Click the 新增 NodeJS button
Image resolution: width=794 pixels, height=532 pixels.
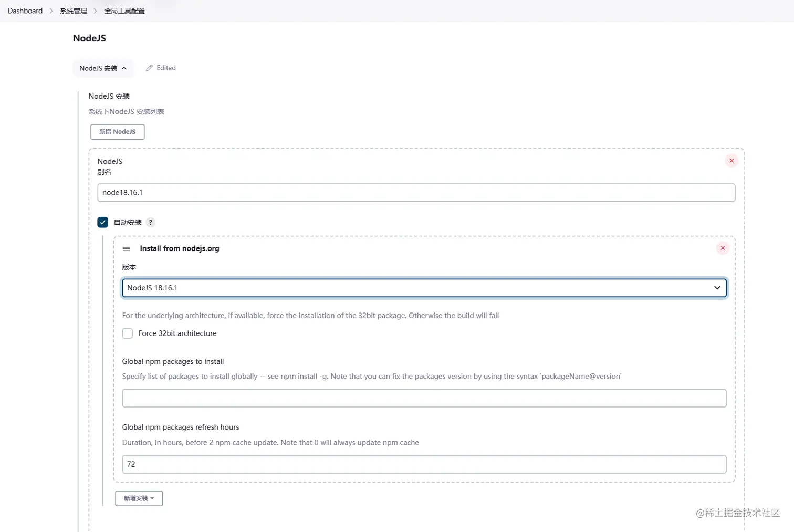click(117, 132)
